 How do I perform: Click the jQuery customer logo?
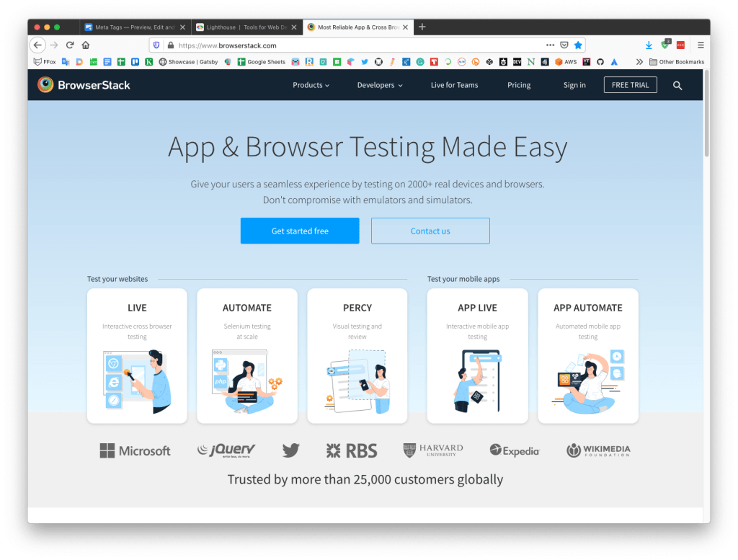click(x=226, y=450)
